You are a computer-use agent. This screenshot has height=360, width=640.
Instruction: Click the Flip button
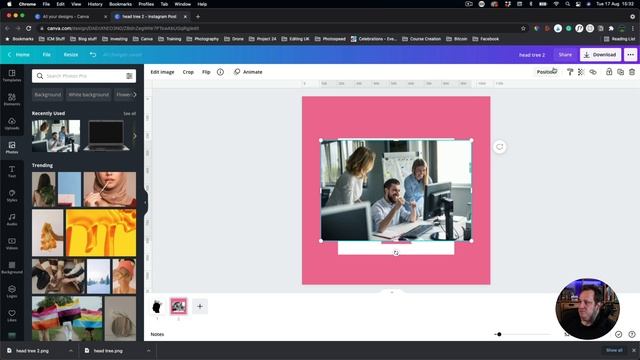(x=206, y=72)
